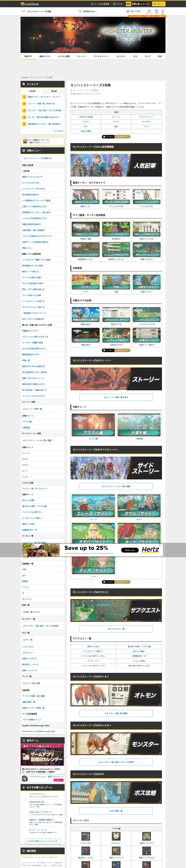Select the サイドストーリー navigation tab
The height and width of the screenshot is (868, 186).
[x=101, y=56]
